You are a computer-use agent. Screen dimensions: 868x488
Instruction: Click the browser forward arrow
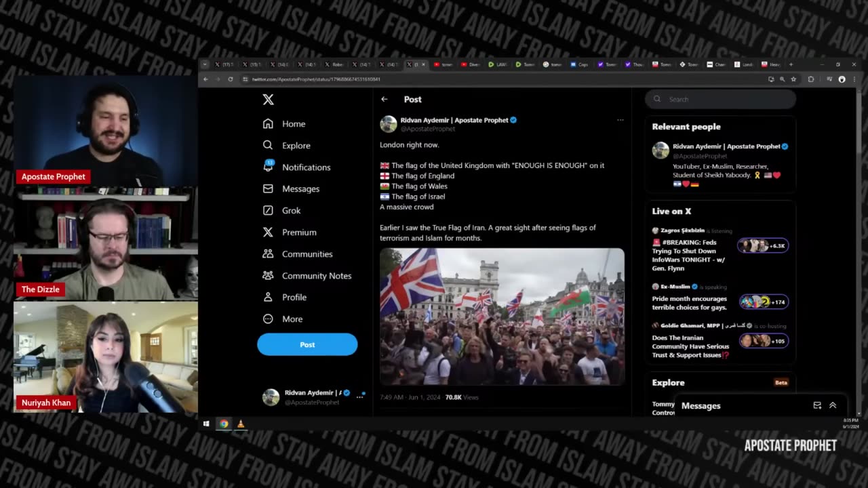[218, 79]
